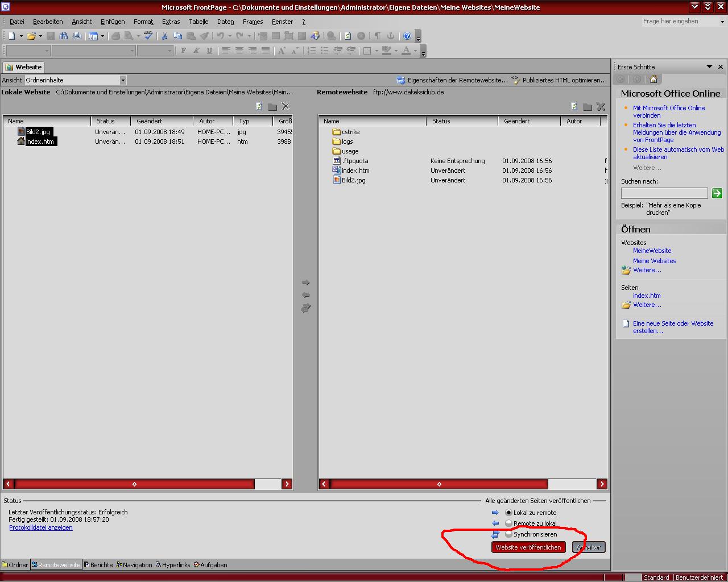Select local index.htm file
Screen dimensions: 728x582
36,142
